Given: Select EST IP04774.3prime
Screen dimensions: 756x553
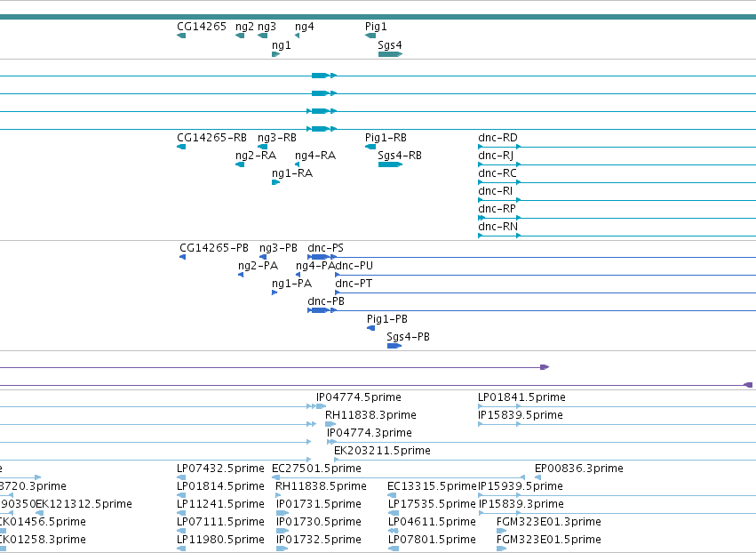Looking at the screenshot, I should 370,433.
